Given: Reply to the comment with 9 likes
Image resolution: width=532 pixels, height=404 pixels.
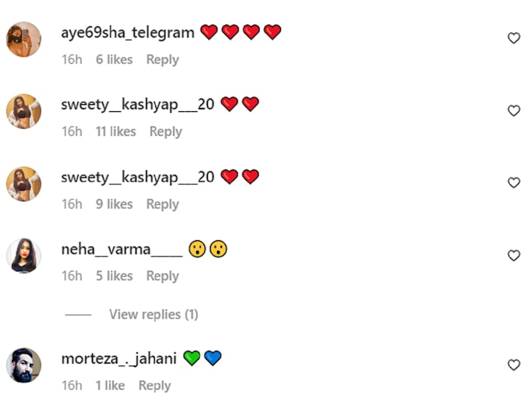Looking at the screenshot, I should click(162, 204).
